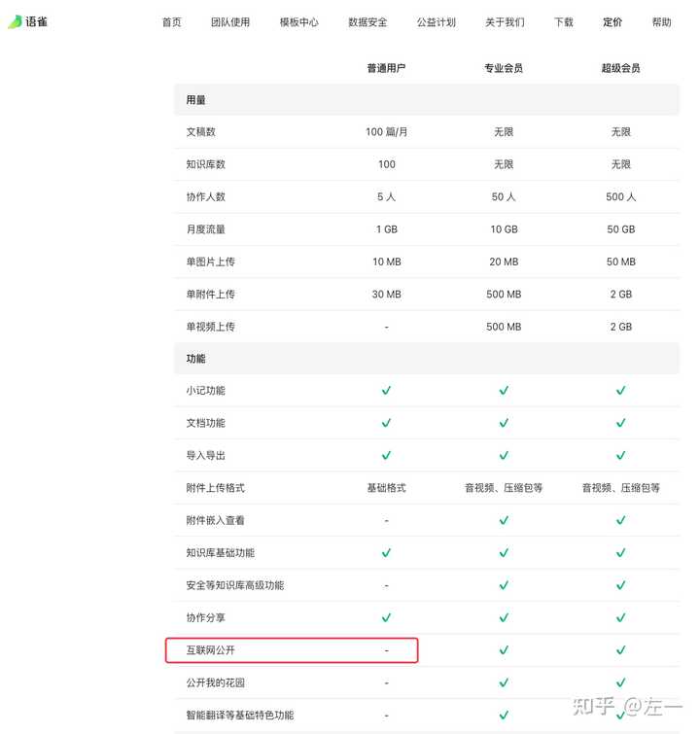This screenshot has width=700, height=734.
Task: Click checkmark for 协作分享 under 普通用户
Action: tap(386, 618)
